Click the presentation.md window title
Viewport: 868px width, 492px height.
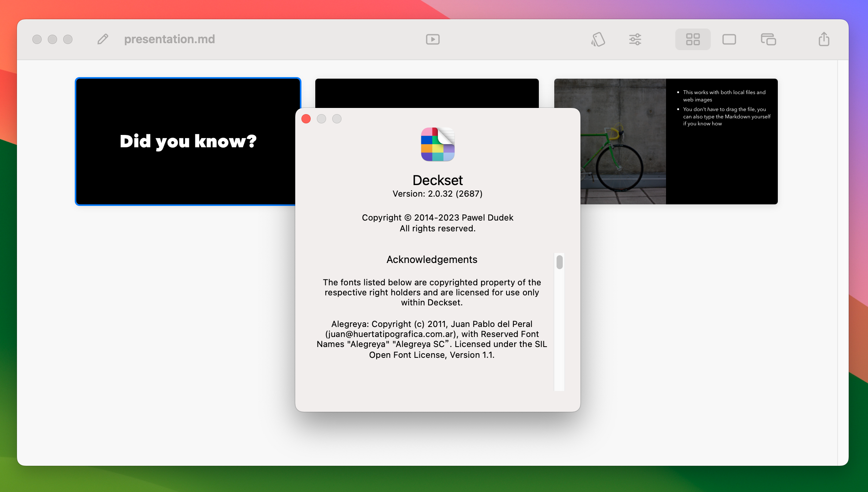(x=169, y=39)
